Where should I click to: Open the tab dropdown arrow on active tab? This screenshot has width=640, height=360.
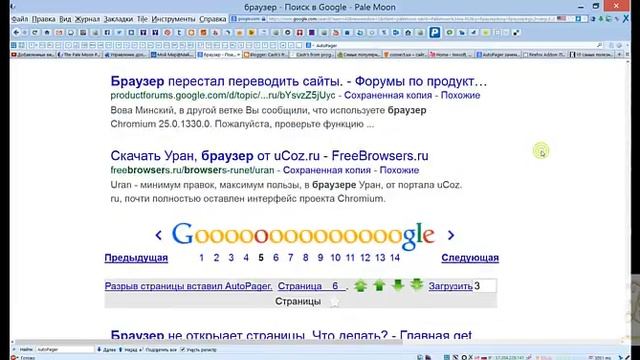tap(238, 54)
